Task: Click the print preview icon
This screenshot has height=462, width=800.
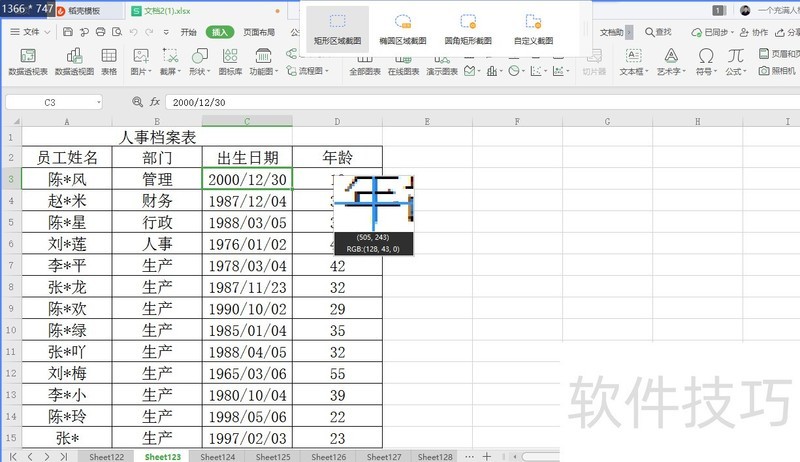Action: click(x=117, y=32)
